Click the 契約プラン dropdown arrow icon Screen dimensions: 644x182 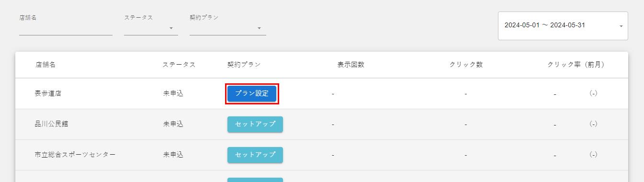[x=260, y=28]
